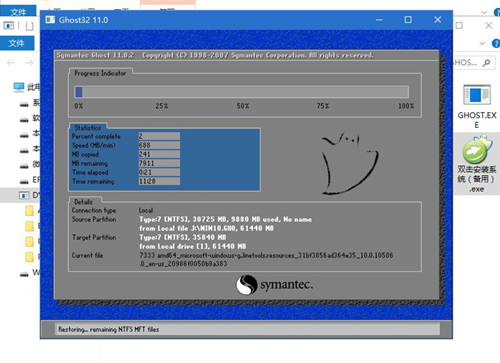
Task: Click the Symantec logo emblem
Action: coord(246,285)
